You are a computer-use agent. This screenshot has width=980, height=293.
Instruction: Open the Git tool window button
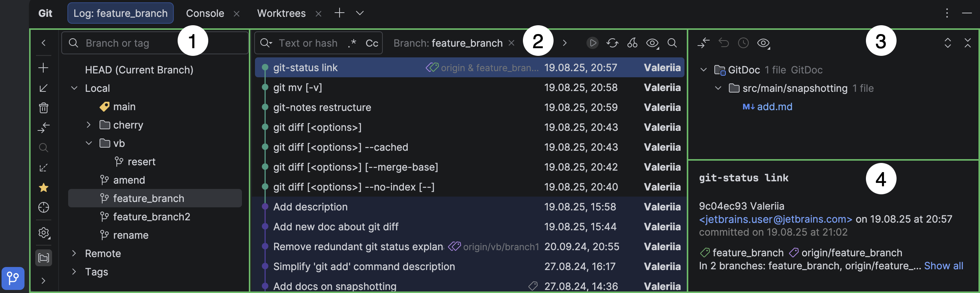click(x=13, y=278)
